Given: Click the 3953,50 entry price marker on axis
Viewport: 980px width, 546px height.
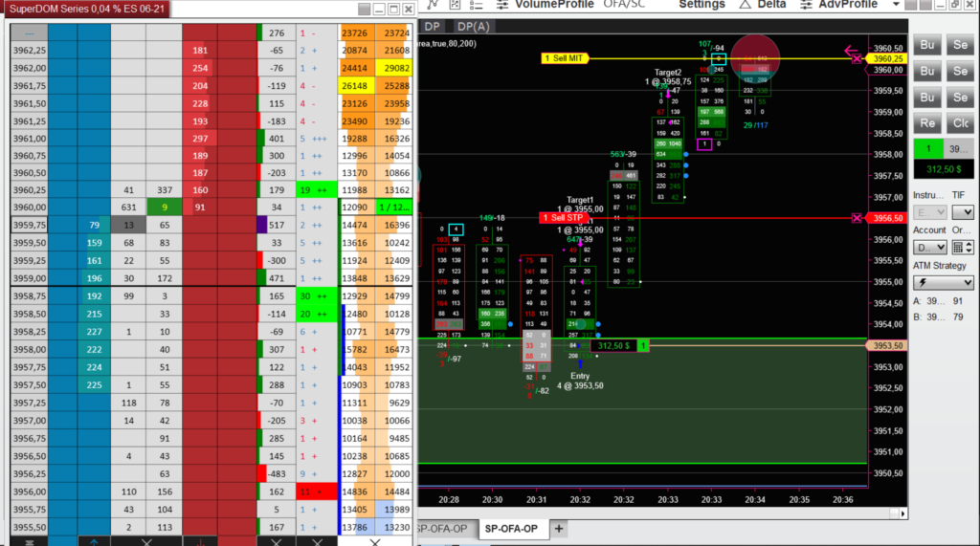Looking at the screenshot, I should tap(887, 345).
